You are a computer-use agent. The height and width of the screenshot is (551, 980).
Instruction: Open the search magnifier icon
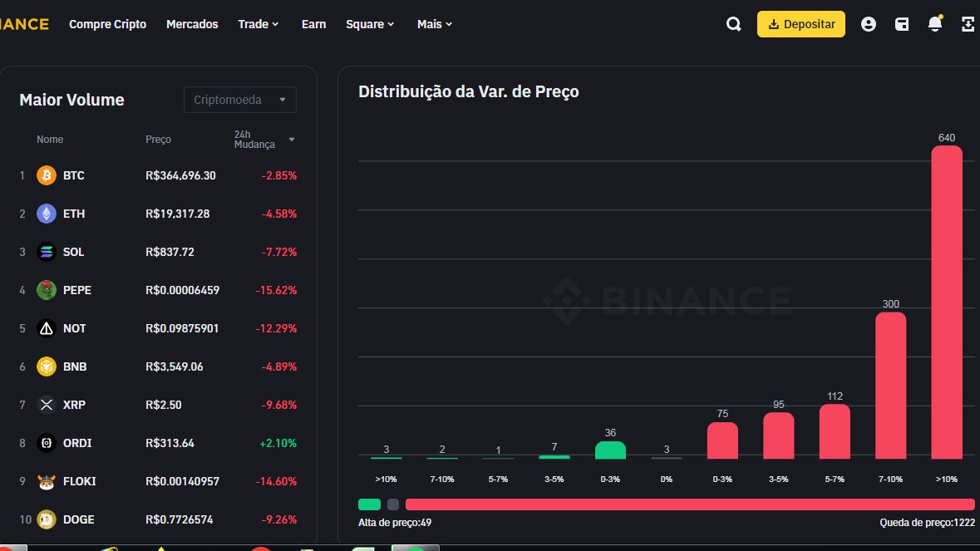(734, 24)
